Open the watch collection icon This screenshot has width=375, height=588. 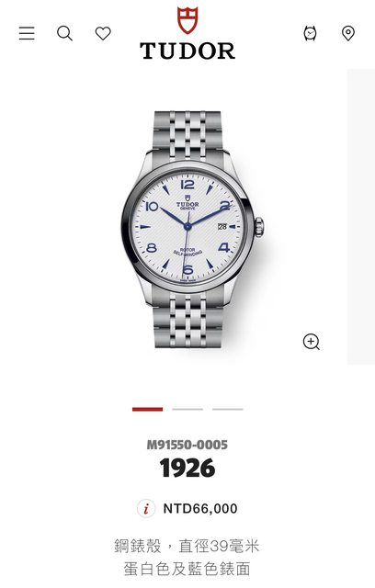[x=310, y=33]
